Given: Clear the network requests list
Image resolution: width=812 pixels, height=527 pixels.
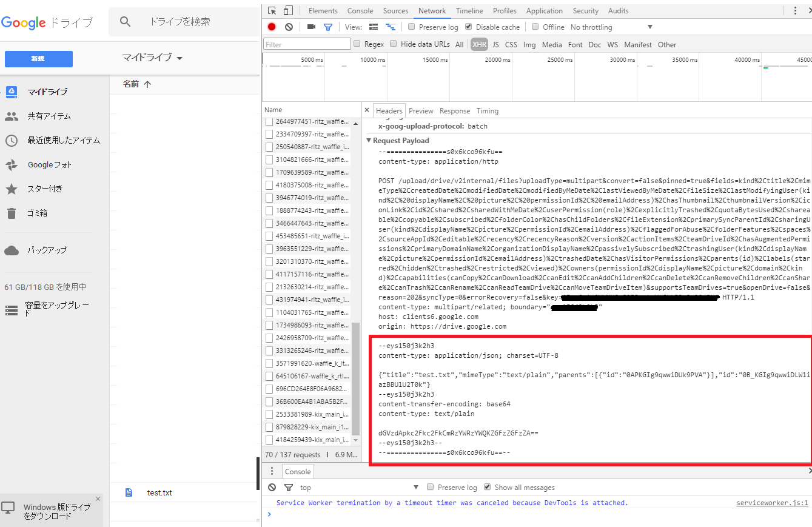Looking at the screenshot, I should tap(289, 27).
